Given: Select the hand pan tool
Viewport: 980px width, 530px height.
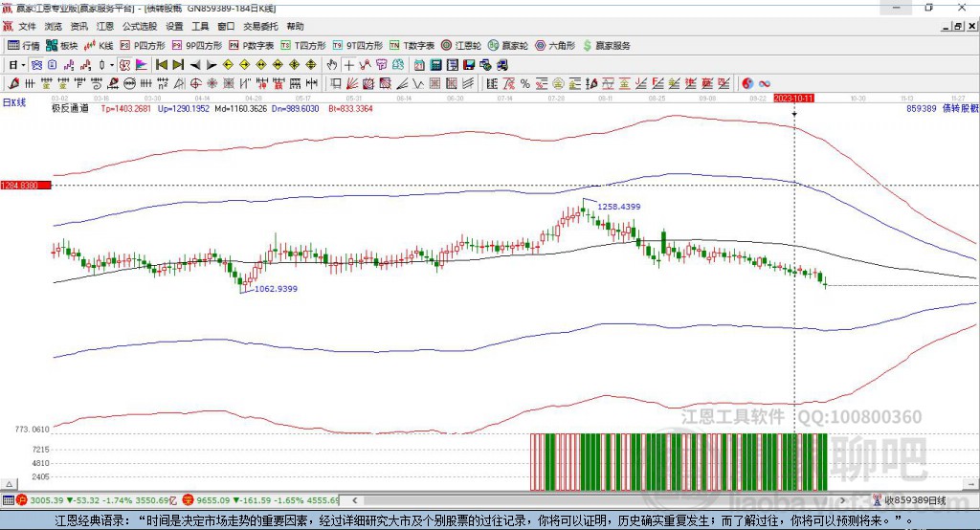Looking at the screenshot, I should [332, 65].
